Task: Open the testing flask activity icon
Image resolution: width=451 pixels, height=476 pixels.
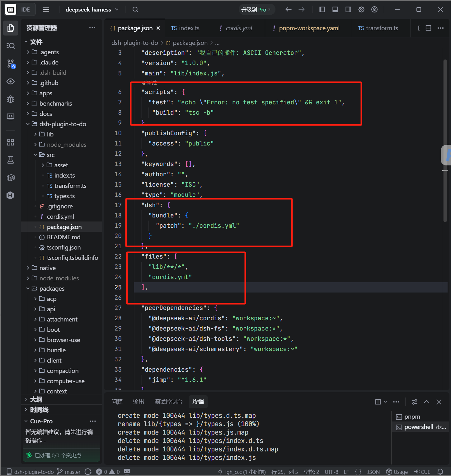Action: 11,160
